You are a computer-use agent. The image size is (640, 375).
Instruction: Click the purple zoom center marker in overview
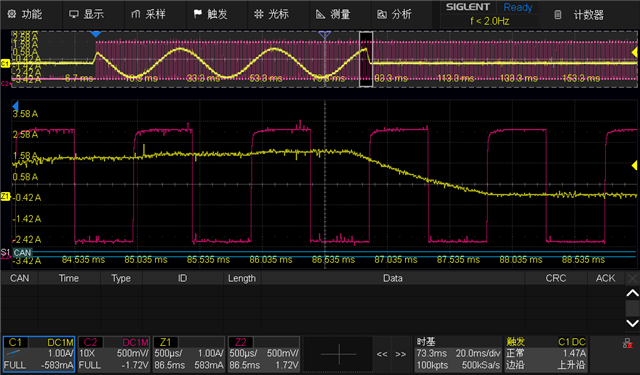coord(324,35)
